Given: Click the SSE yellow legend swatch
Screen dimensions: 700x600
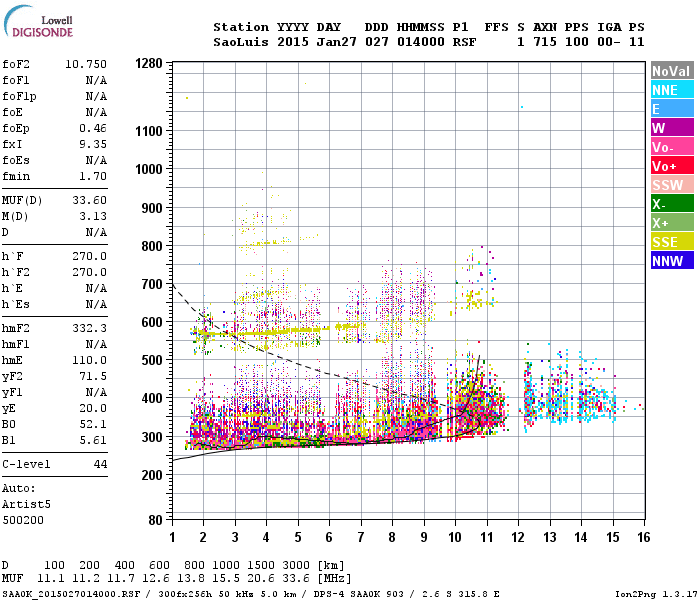Looking at the screenshot, I should point(672,242).
